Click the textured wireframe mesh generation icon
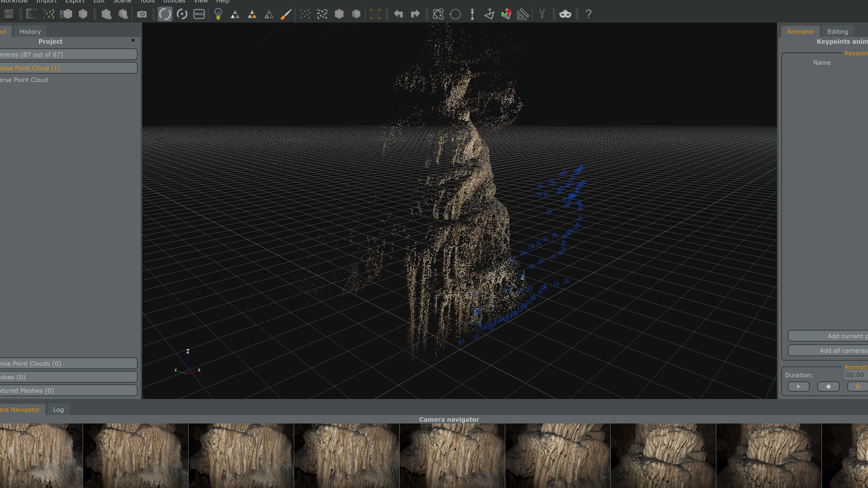This screenshot has width=868, height=488. (123, 14)
